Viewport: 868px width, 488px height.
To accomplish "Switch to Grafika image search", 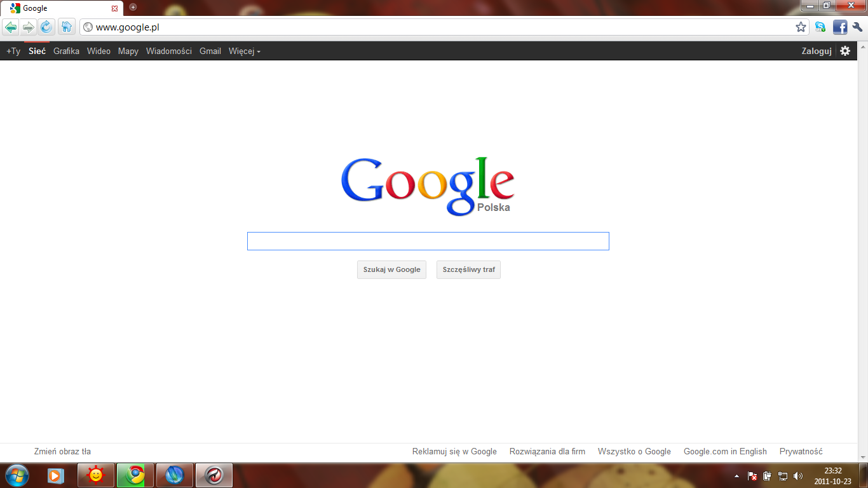I will click(66, 51).
